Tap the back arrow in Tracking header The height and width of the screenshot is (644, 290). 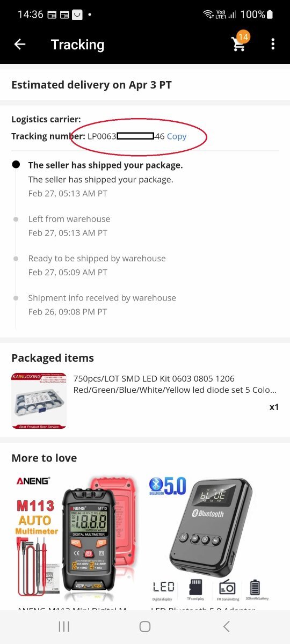tap(20, 45)
